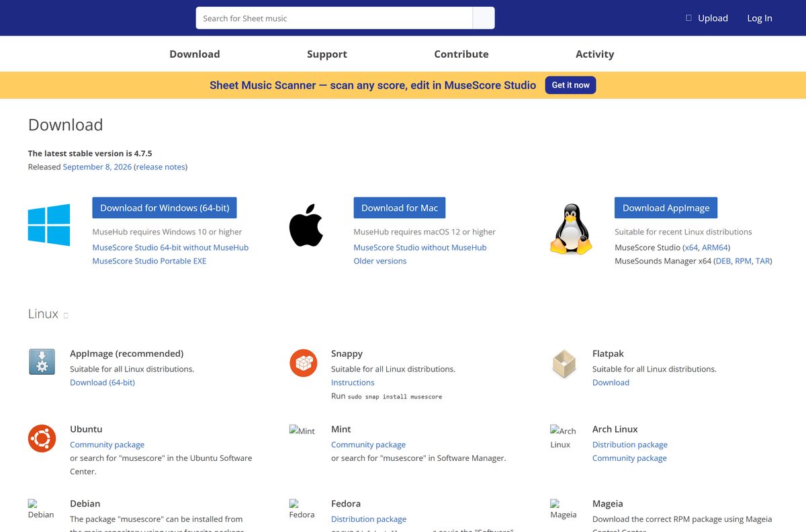Click the 'AppImage (recommended)' heading
The image size is (806, 532).
pos(126,353)
